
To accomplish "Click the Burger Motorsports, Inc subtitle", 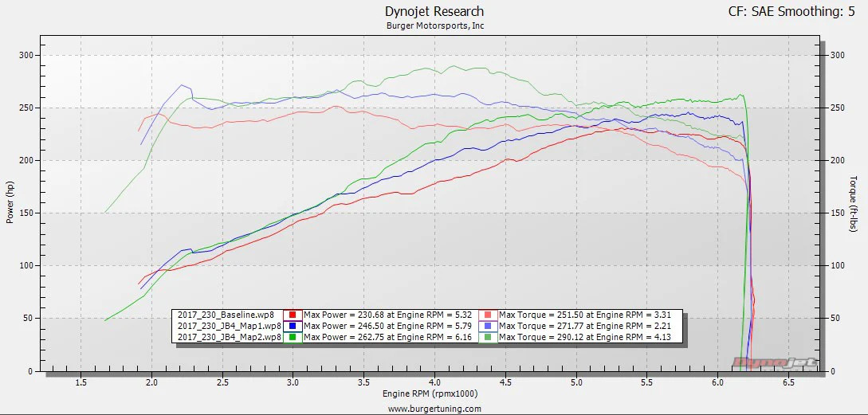I will [434, 25].
